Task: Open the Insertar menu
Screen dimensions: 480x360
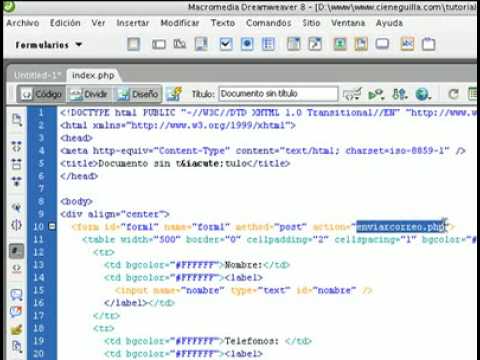Action: [x=132, y=23]
